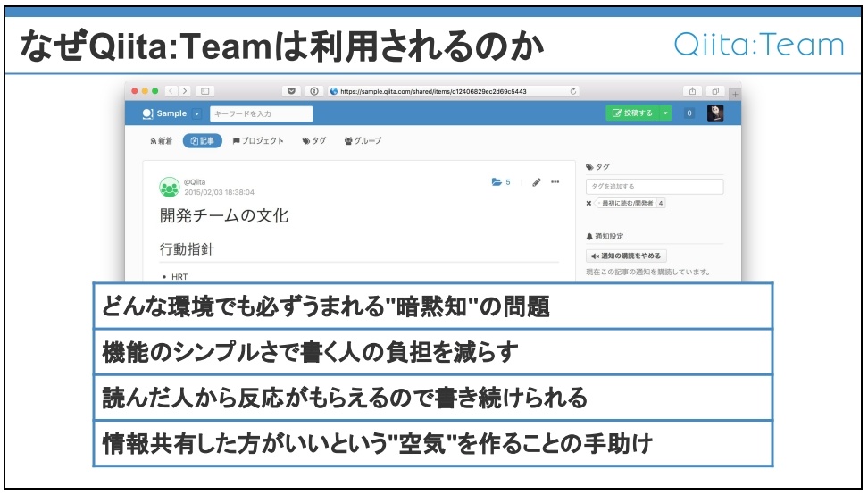Open the Pocket save icon in toolbar
868x495 pixels.
[x=291, y=91]
